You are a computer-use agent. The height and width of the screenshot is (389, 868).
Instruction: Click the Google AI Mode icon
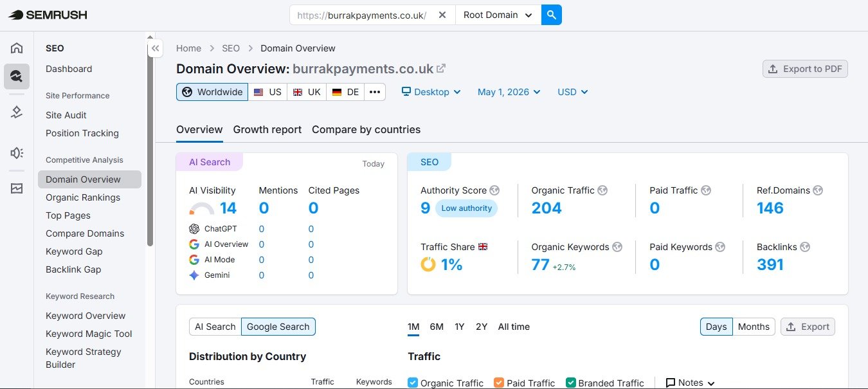point(194,260)
